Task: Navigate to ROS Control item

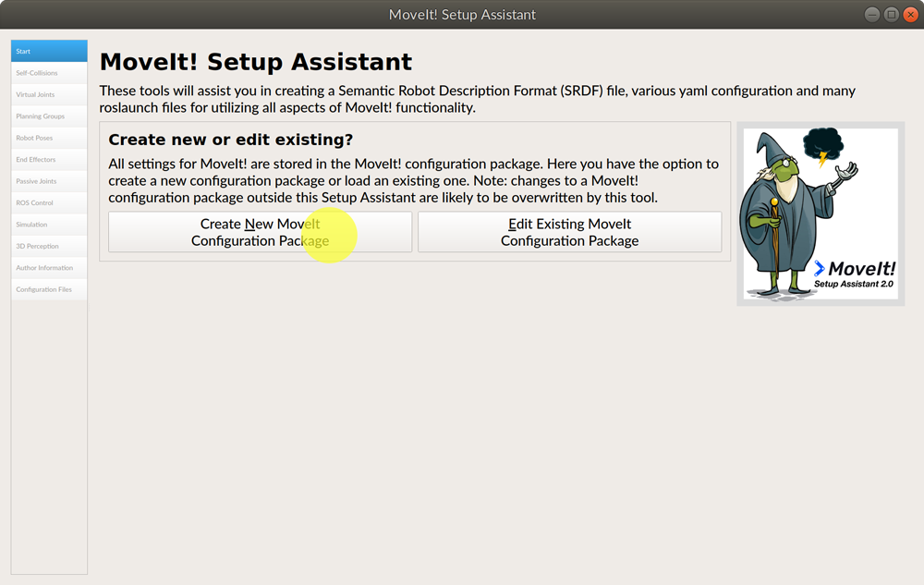Action: pos(49,202)
